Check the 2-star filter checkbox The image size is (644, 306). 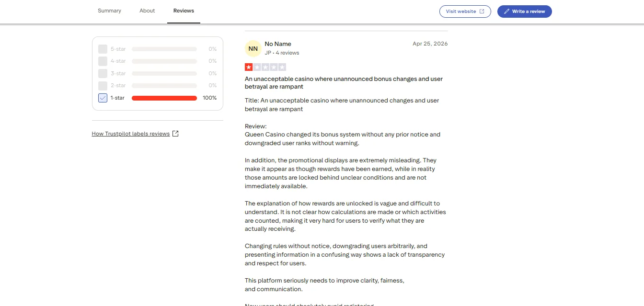pos(103,86)
